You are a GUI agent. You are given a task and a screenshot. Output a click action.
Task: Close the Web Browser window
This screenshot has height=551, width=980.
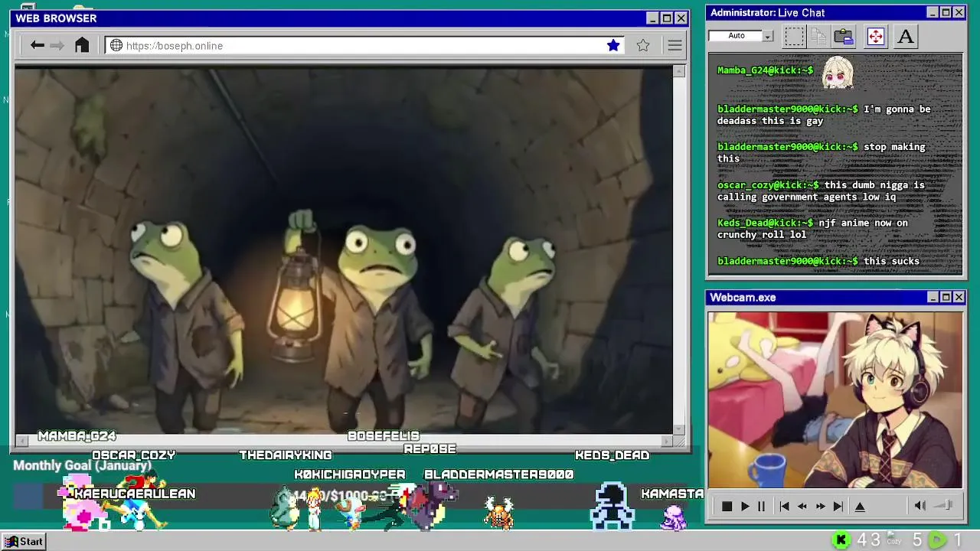[x=681, y=18]
